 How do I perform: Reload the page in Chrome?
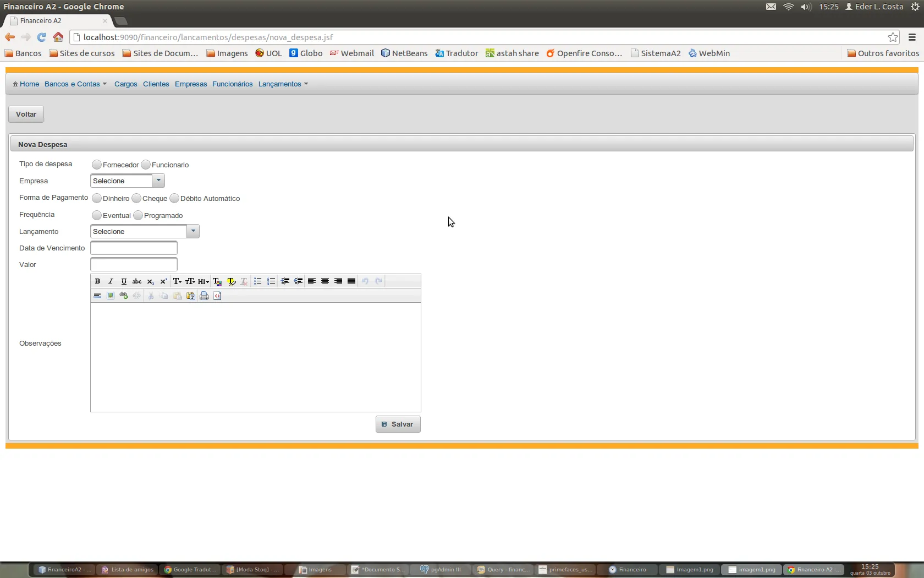[x=41, y=37]
